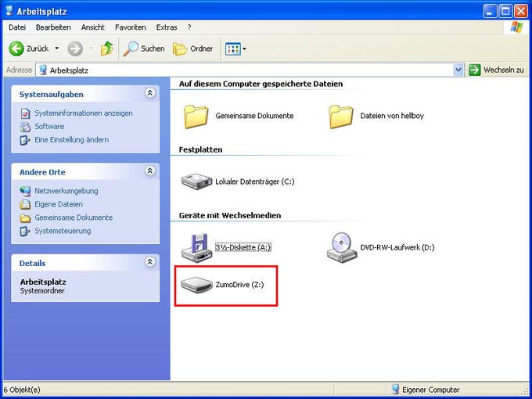
Task: Click Eine Einstellung ändern link
Action: point(72,140)
